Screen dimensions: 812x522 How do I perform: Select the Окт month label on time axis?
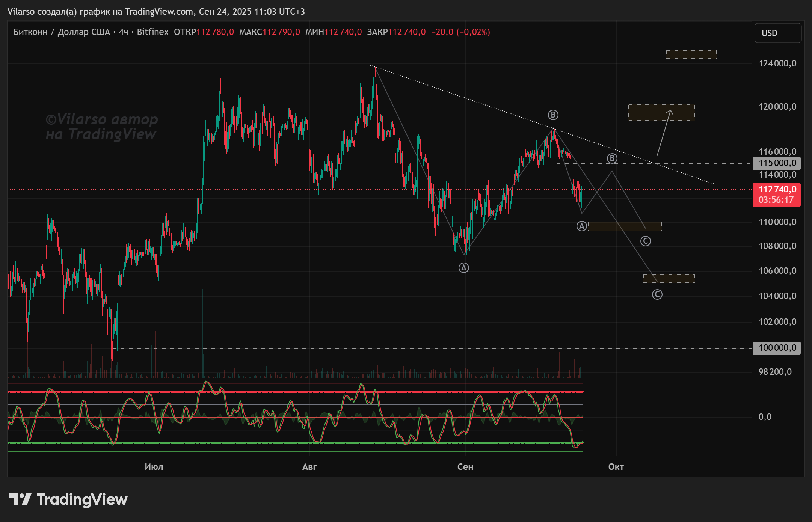coord(616,467)
